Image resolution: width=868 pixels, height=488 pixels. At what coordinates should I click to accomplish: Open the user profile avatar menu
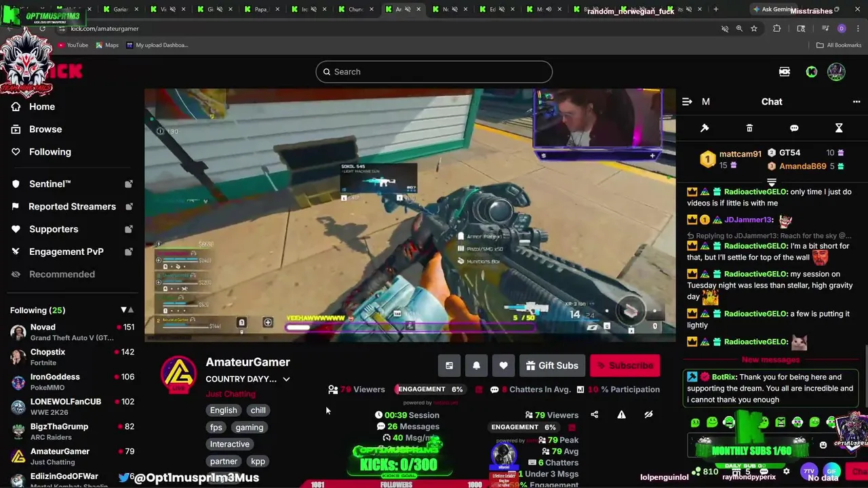click(836, 72)
